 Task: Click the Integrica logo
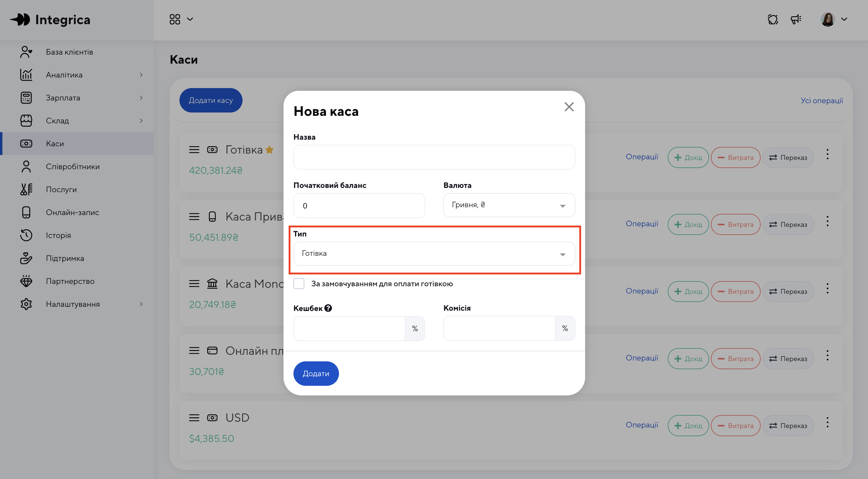(50, 20)
